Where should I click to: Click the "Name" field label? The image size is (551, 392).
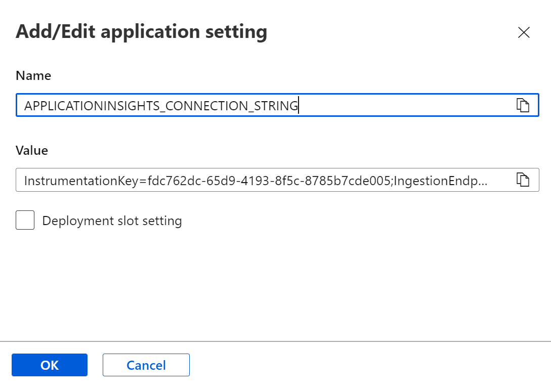pos(33,76)
